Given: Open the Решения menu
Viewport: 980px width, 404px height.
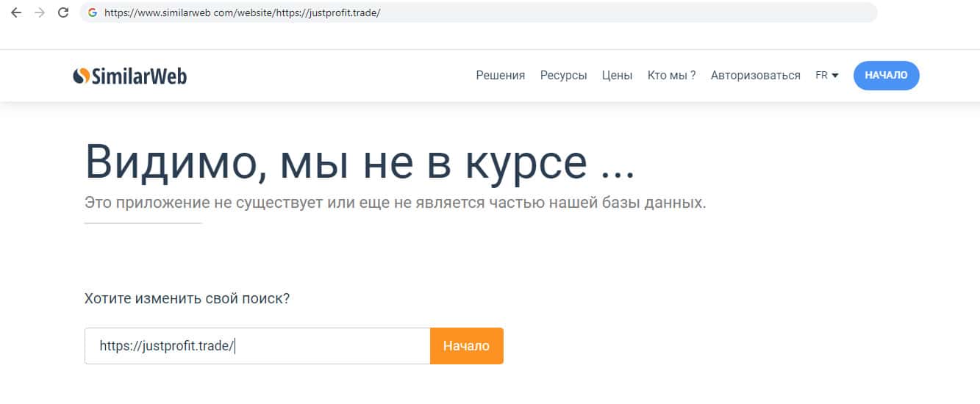Looking at the screenshot, I should coord(501,75).
